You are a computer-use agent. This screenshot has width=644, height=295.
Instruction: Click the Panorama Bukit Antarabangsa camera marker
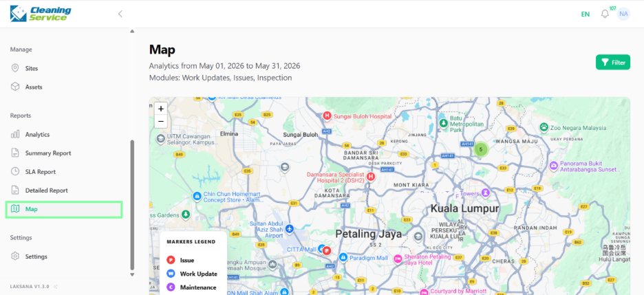(553, 166)
